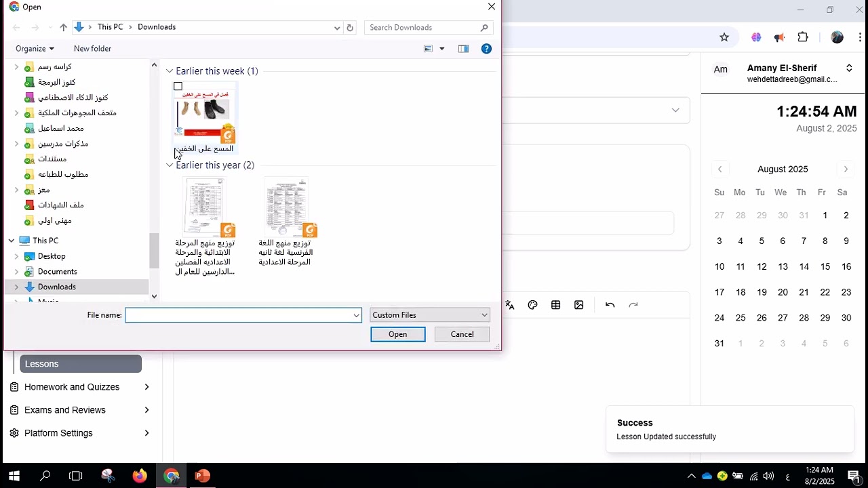The height and width of the screenshot is (488, 868).
Task: Open Task View on the taskbar
Action: [x=76, y=476]
